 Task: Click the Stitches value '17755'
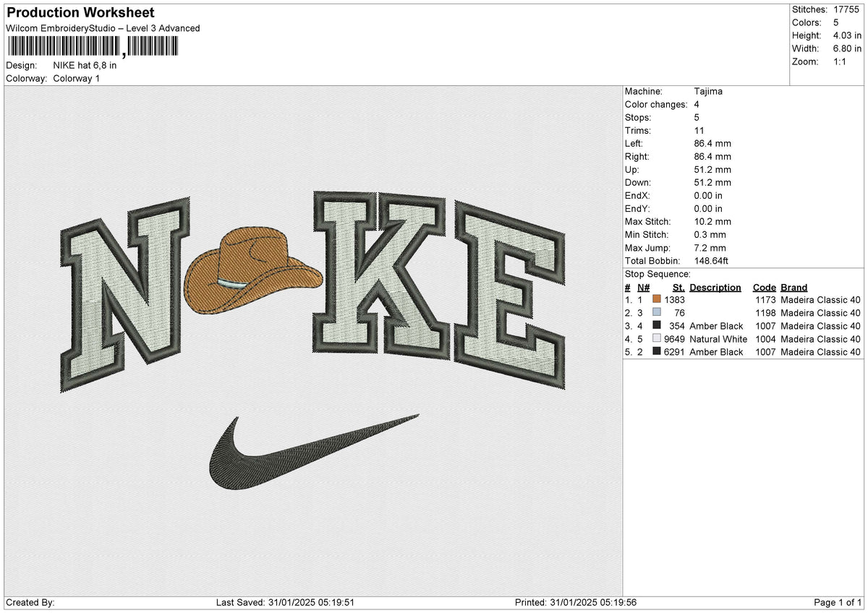click(846, 9)
